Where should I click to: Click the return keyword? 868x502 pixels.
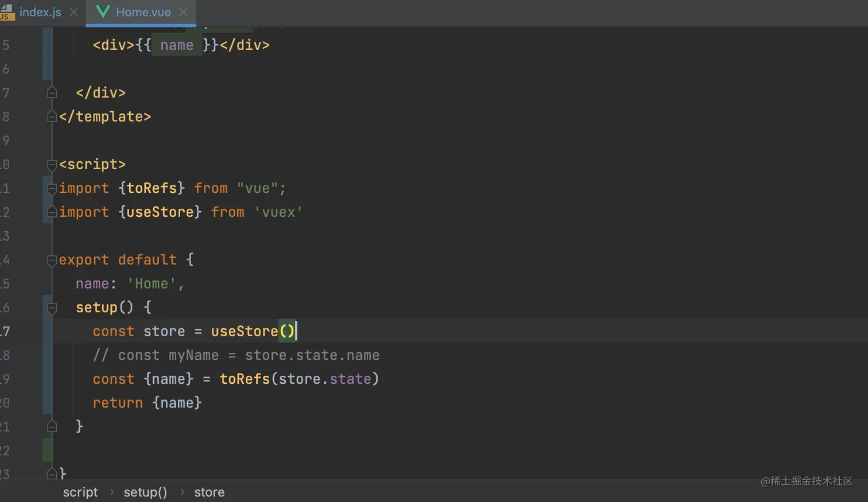(x=118, y=403)
